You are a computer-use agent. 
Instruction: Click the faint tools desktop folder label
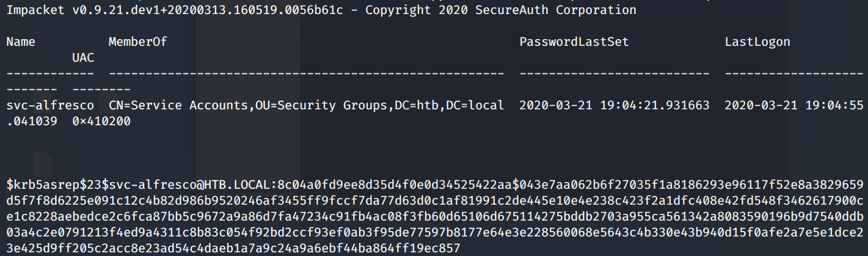(43, 60)
